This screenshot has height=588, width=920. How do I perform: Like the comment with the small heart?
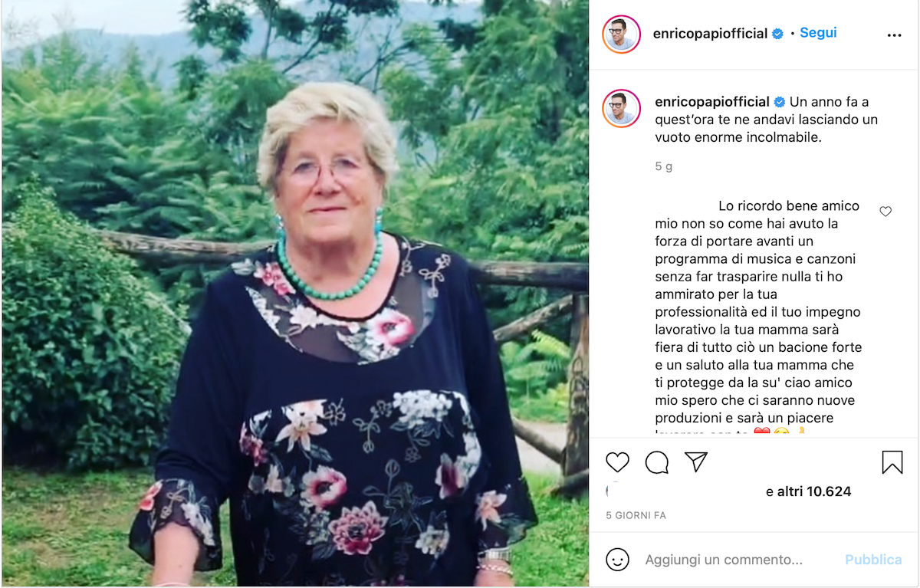pyautogui.click(x=886, y=212)
